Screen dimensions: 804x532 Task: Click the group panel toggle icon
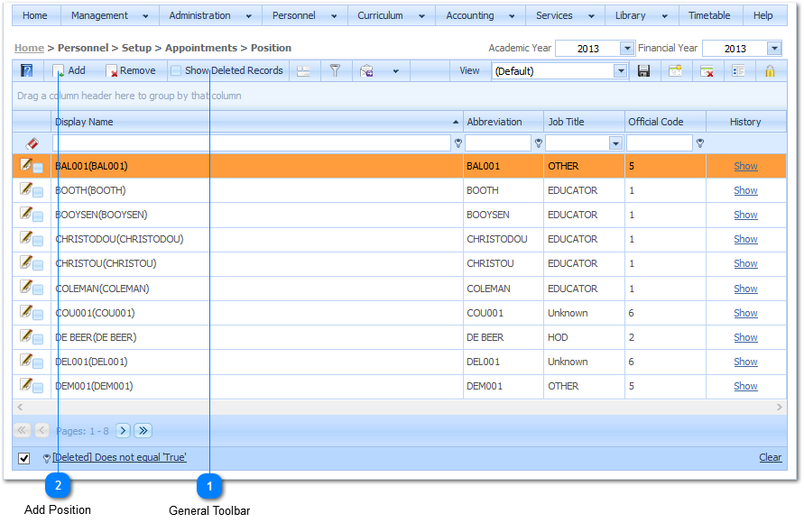point(303,71)
